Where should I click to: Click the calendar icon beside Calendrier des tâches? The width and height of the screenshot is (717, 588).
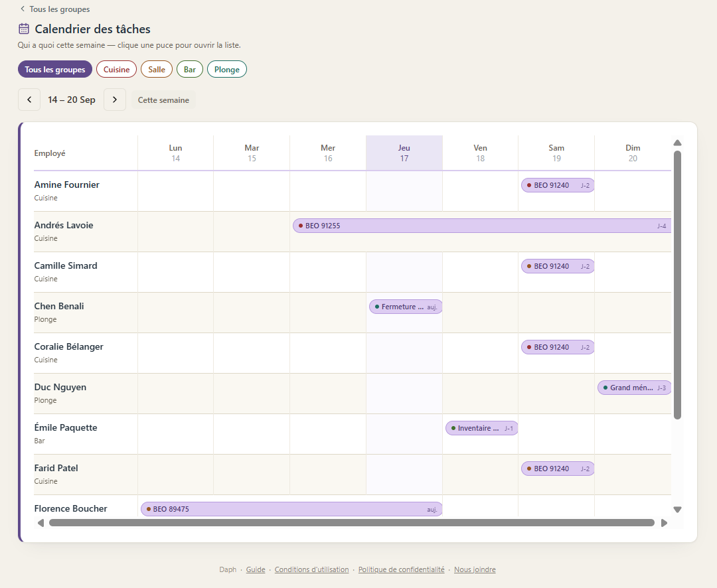point(24,29)
